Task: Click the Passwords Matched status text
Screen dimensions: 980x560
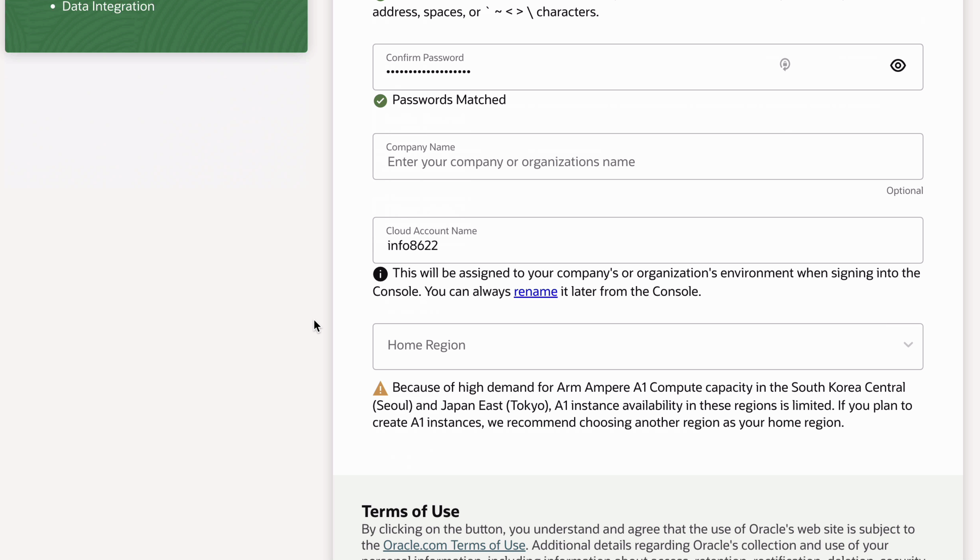Action: point(449,100)
